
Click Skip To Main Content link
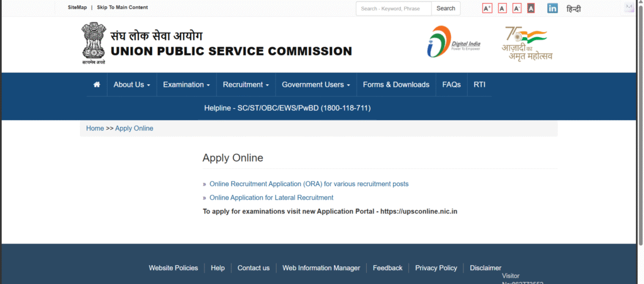point(123,8)
